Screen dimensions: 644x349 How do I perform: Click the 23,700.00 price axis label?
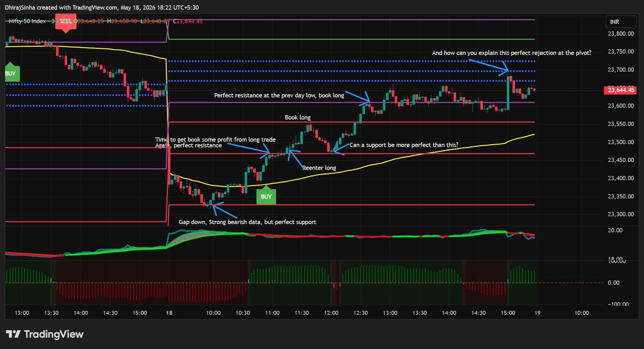620,70
